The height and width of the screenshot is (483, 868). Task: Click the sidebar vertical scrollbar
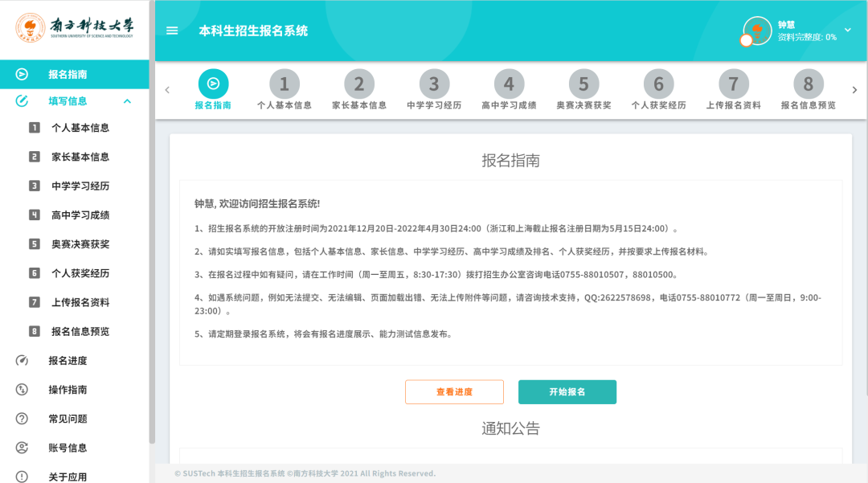pos(152,241)
